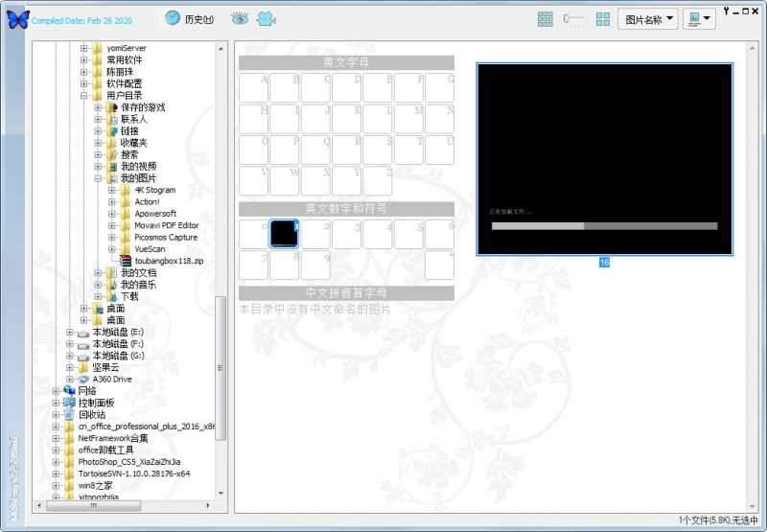767x532 pixels.
Task: Expand the yomiServer folder node
Action: [x=83, y=48]
